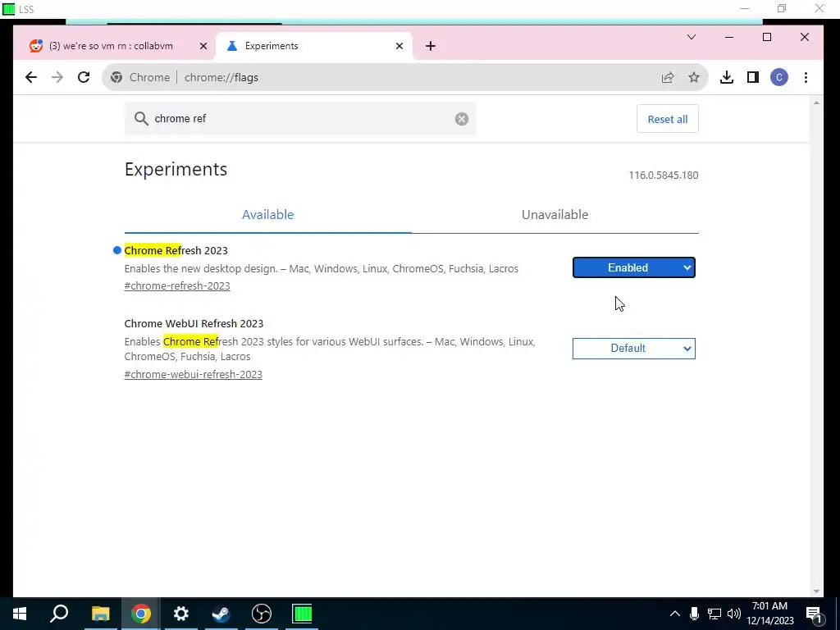Open the profile avatar labeled C

click(779, 77)
